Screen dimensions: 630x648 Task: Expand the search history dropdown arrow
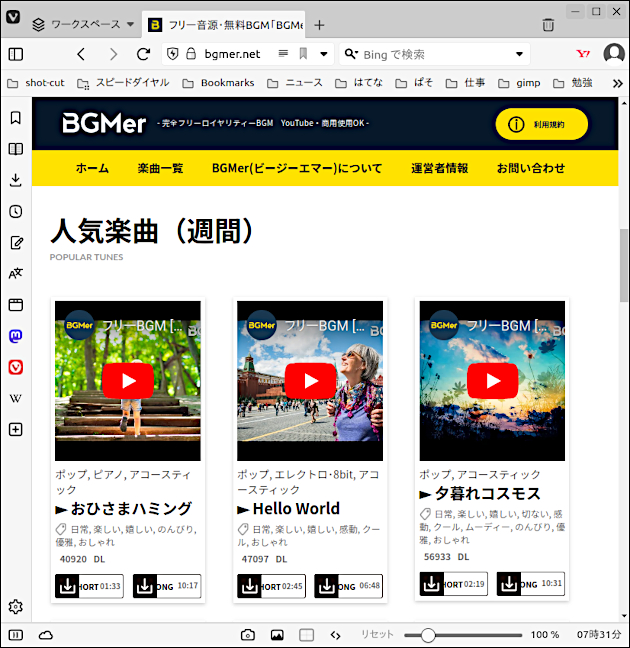click(x=520, y=54)
